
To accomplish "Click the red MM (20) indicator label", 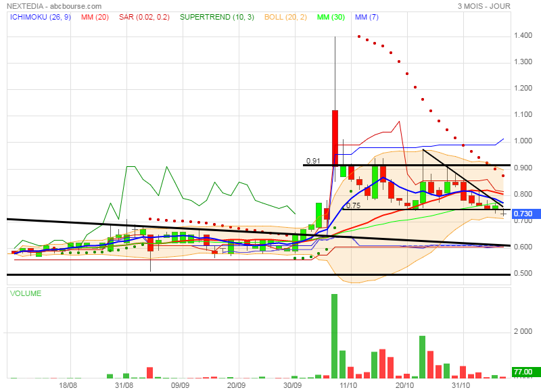I will pos(95,17).
